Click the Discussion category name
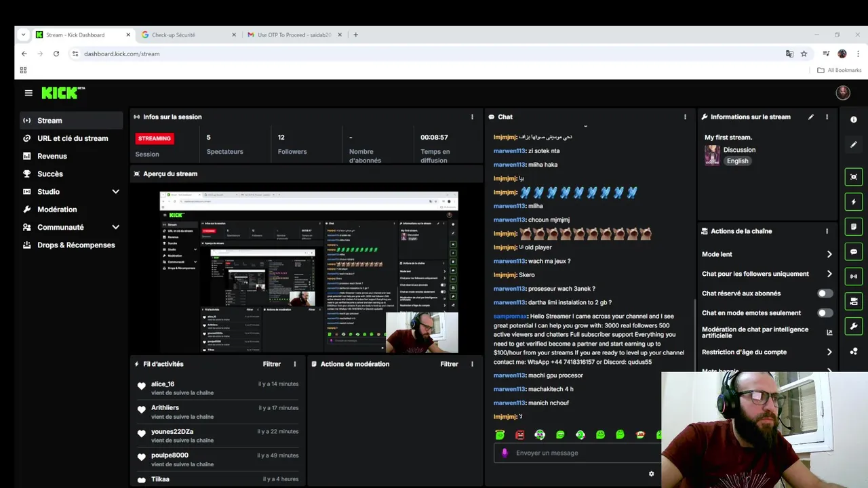868x488 pixels. tap(739, 150)
